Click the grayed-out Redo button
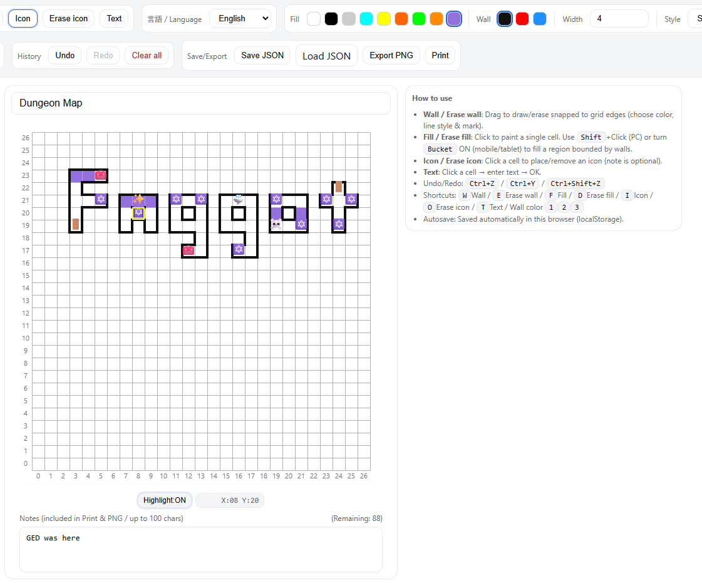Screen dimensions: 702x588 pos(103,56)
